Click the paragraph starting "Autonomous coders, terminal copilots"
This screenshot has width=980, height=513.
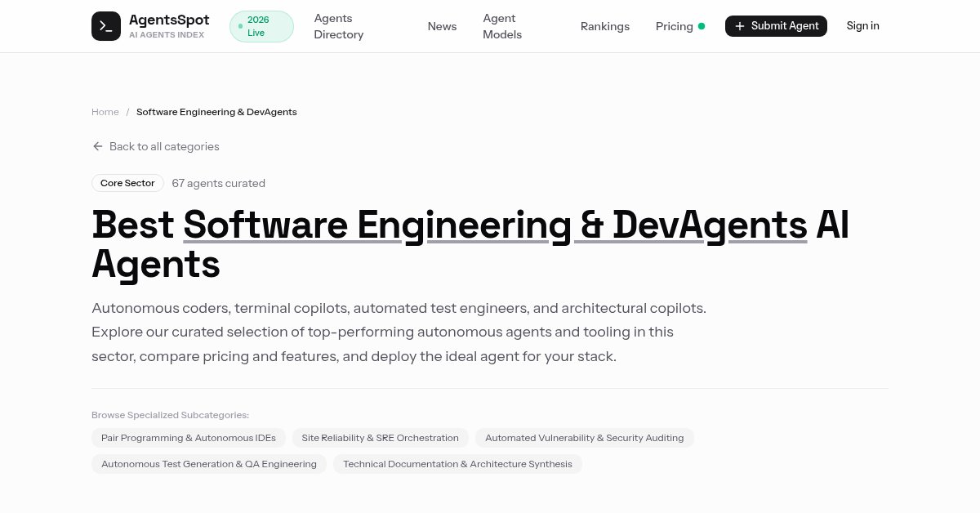[x=399, y=332]
